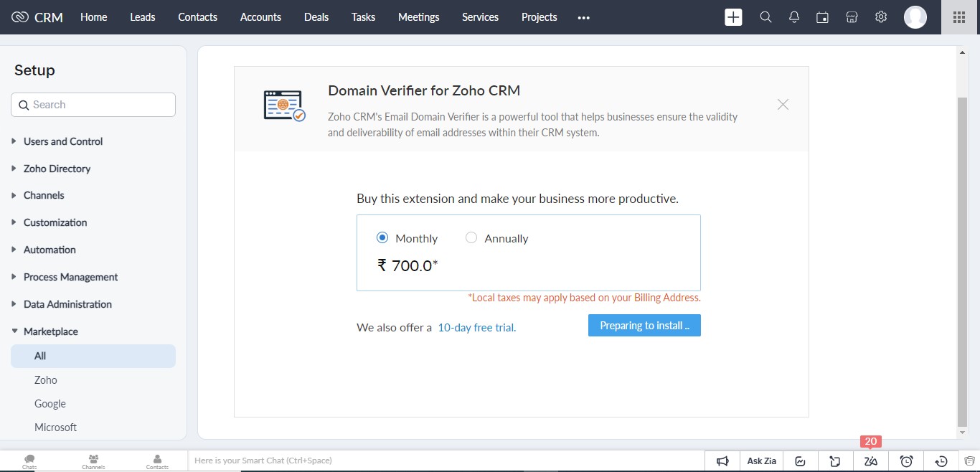
Task: Click the page vertical scrollbar thumb
Action: coord(963,260)
